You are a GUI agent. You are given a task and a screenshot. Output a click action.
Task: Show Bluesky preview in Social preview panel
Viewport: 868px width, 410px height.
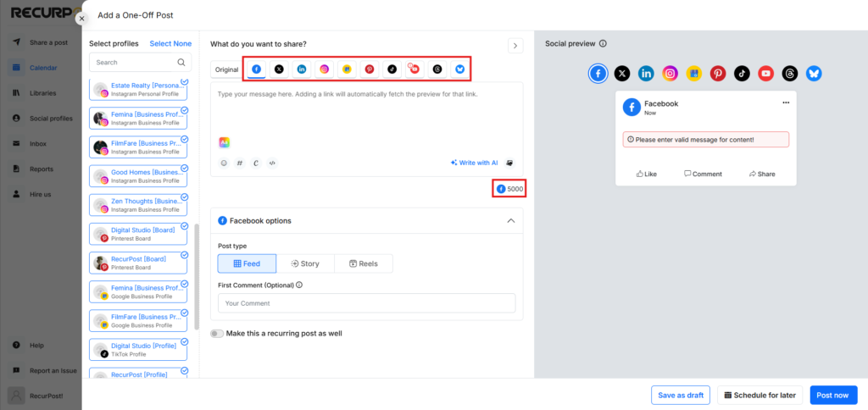814,73
